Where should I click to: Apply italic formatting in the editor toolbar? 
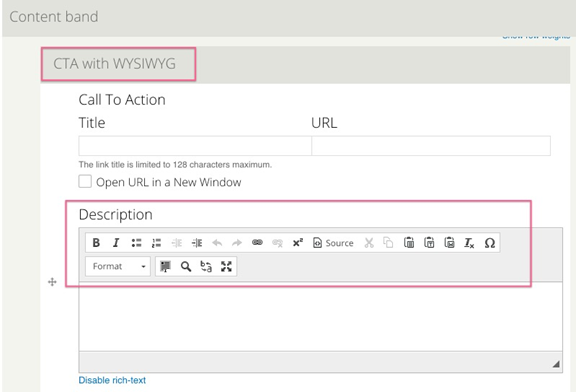pos(116,243)
